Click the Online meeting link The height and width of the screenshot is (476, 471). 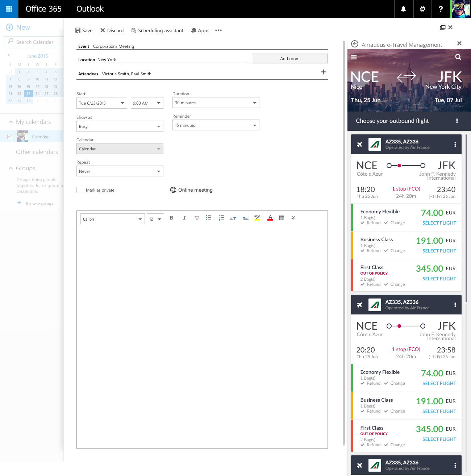191,190
